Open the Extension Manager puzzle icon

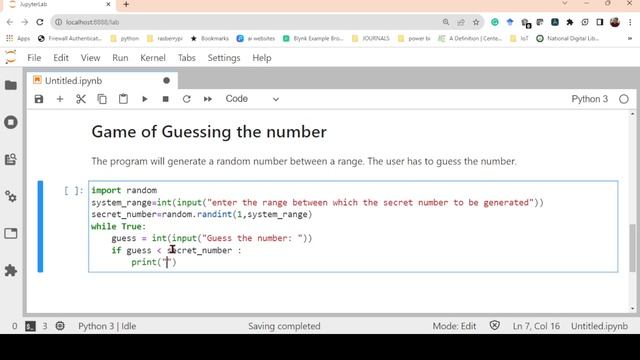[x=11, y=270]
